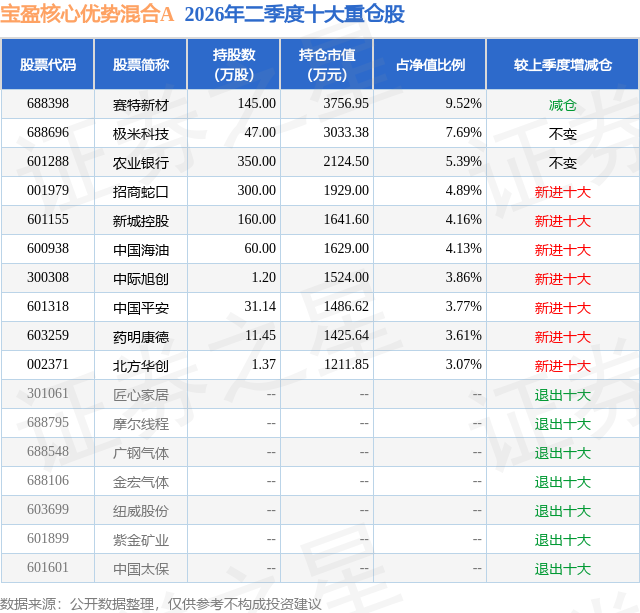Select the 持股数(万股) header cell

234,64
